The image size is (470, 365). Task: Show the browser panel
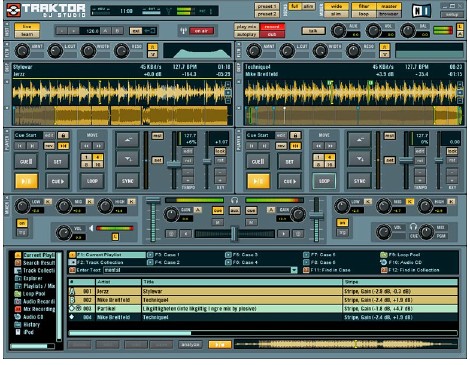click(389, 14)
